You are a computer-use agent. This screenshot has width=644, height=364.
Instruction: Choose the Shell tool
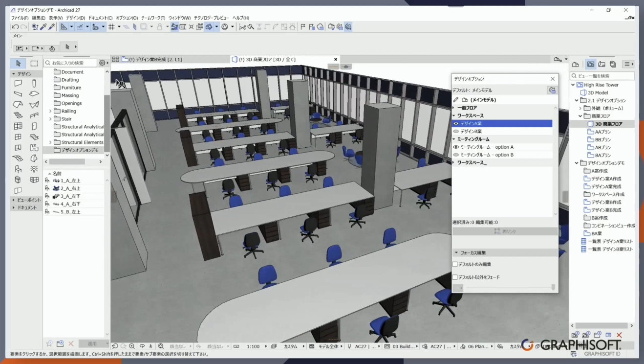pos(34,105)
